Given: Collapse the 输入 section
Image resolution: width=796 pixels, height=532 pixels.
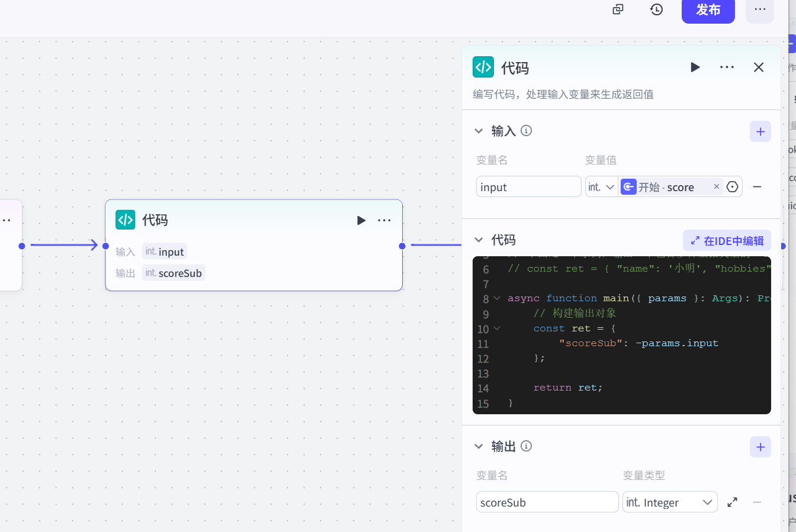Looking at the screenshot, I should [x=479, y=131].
